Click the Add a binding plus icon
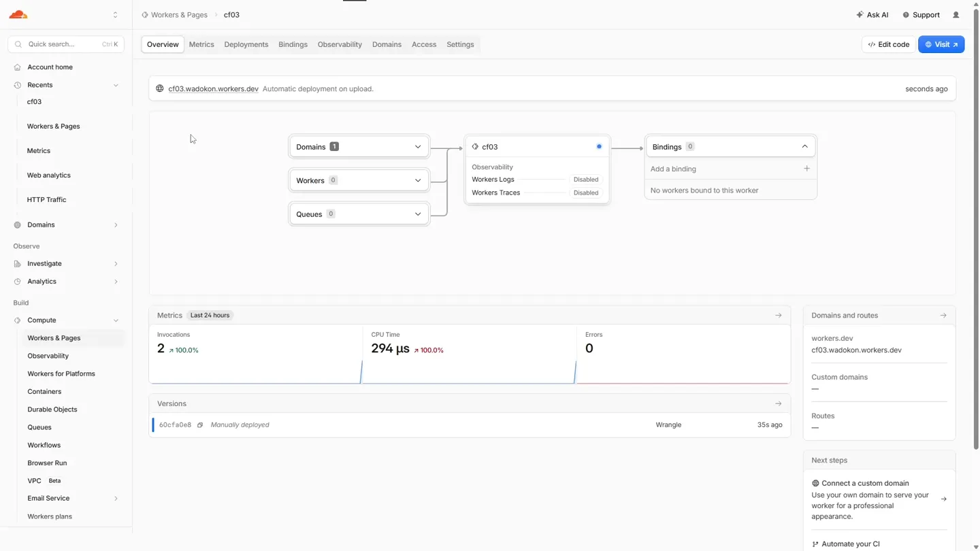 806,169
